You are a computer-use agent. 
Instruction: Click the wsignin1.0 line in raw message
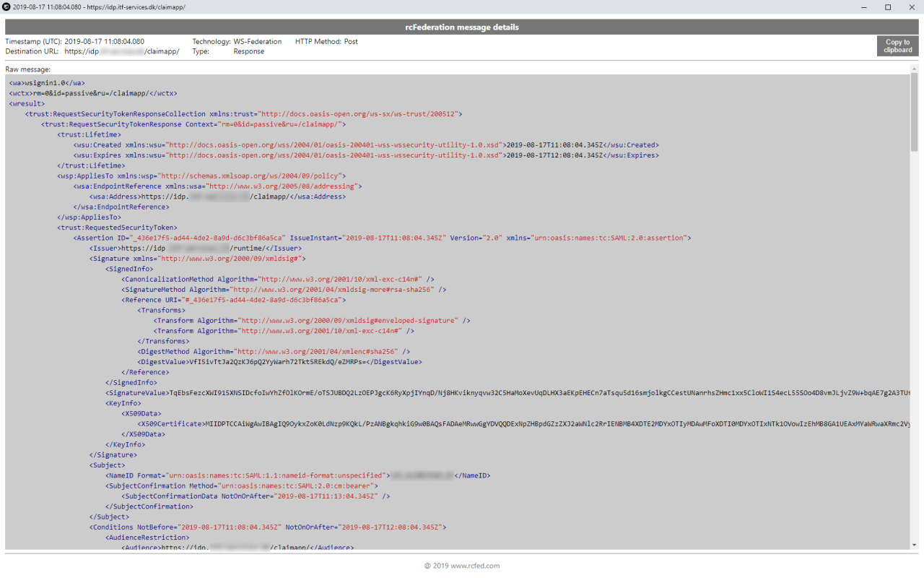pos(47,83)
